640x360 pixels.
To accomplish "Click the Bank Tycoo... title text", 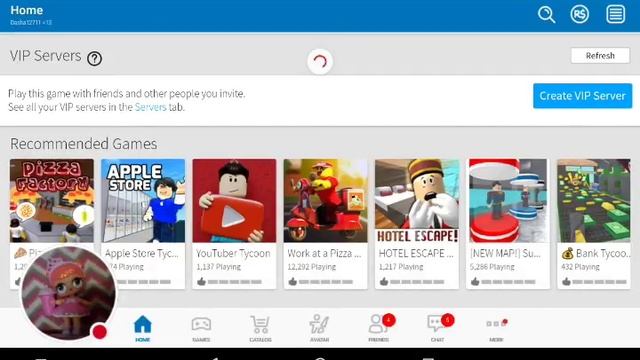I will point(603,253).
